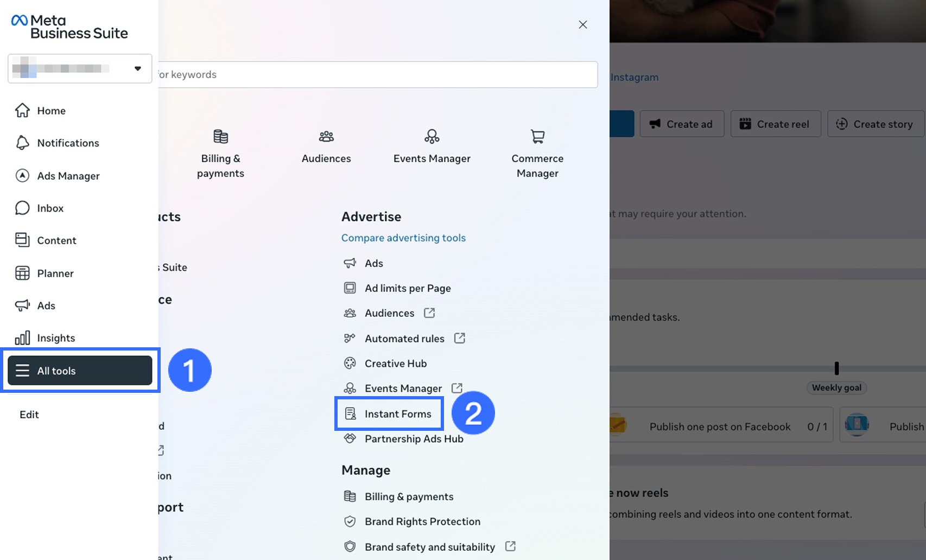926x560 pixels.
Task: Open the All tools menu
Action: coord(80,371)
